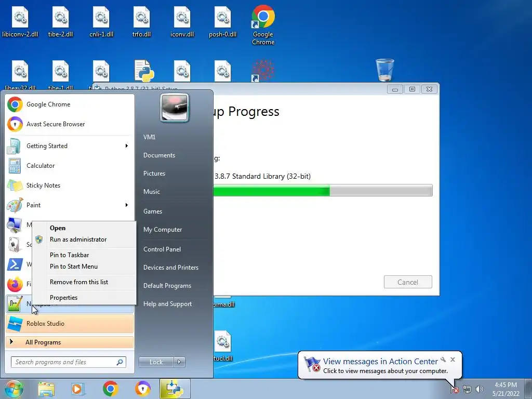Select tucl.dll file on desktop
This screenshot has width=532, height=399.
click(223, 346)
